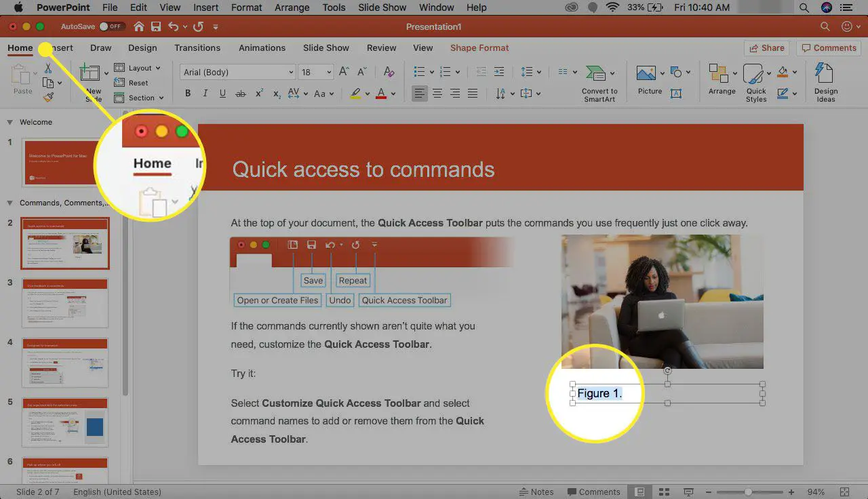Switch to the Animations ribbon tab
The image size is (868, 499).
(262, 47)
